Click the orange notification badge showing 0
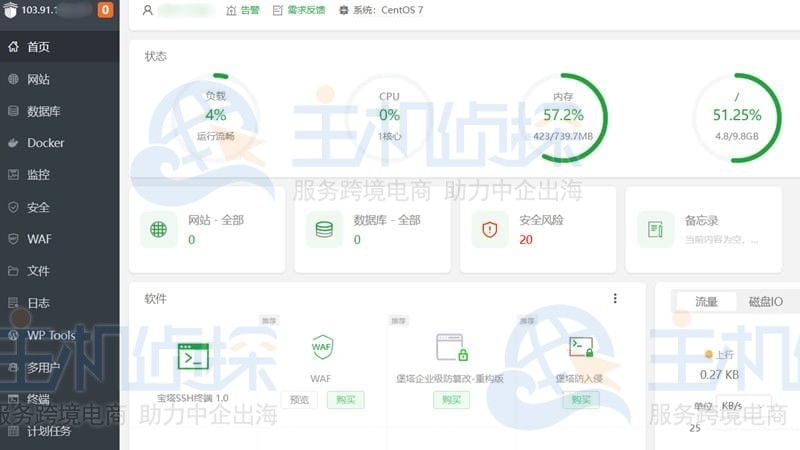This screenshot has width=800, height=450. point(105,10)
